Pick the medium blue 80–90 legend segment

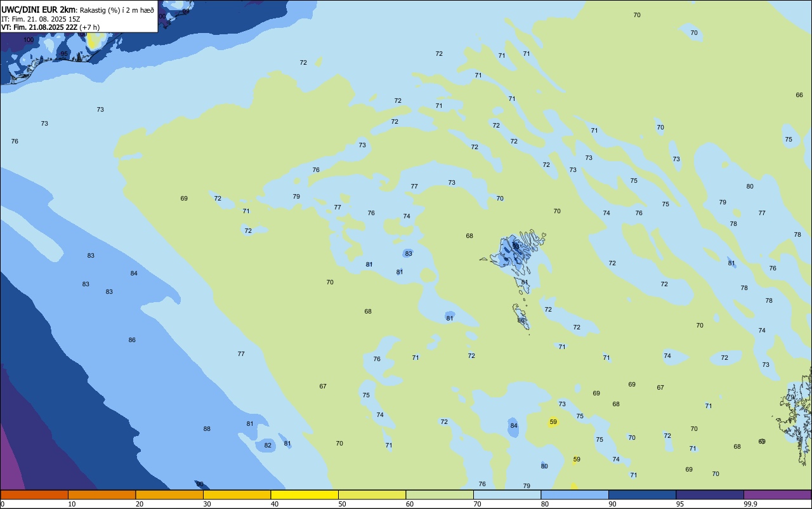coord(575,494)
